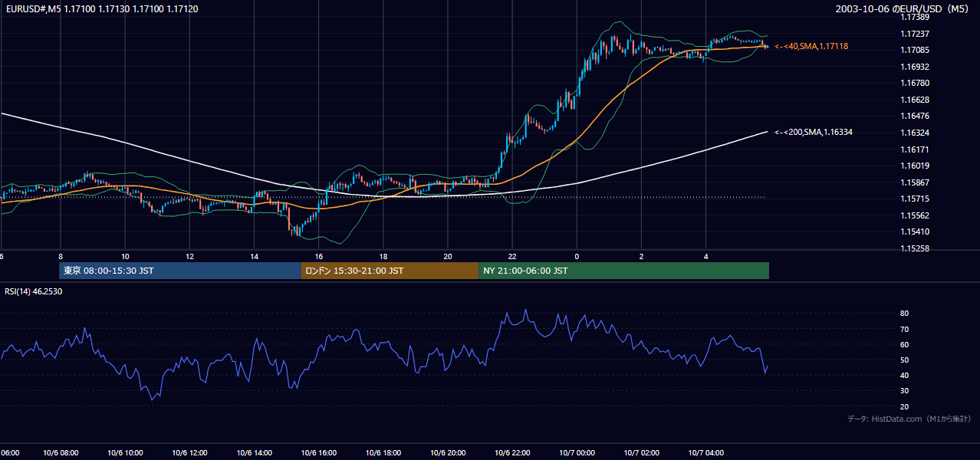Click the 10/7 04:00 time axis label
Screen dimensions: 980x460
pyautogui.click(x=705, y=453)
